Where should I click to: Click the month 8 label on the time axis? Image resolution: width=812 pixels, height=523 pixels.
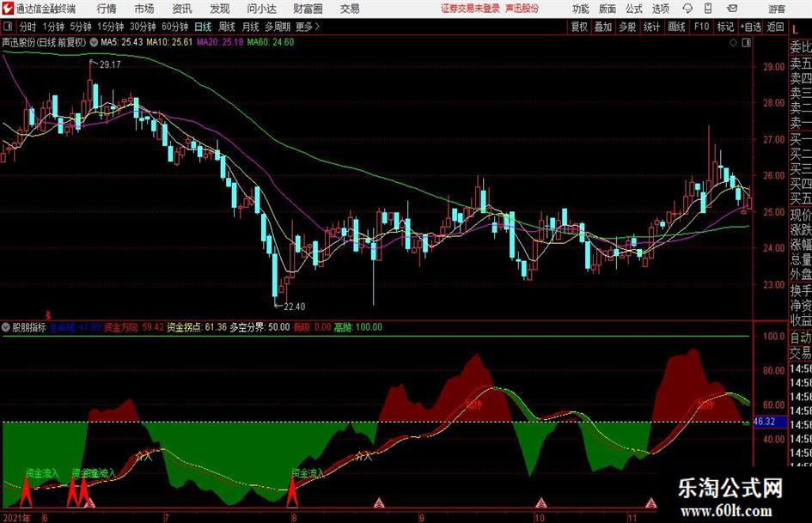point(294,518)
